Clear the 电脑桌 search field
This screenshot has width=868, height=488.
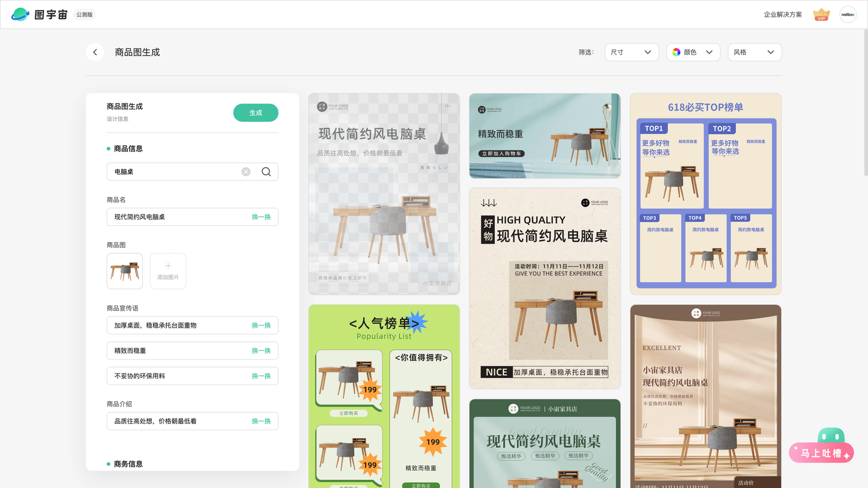(246, 172)
